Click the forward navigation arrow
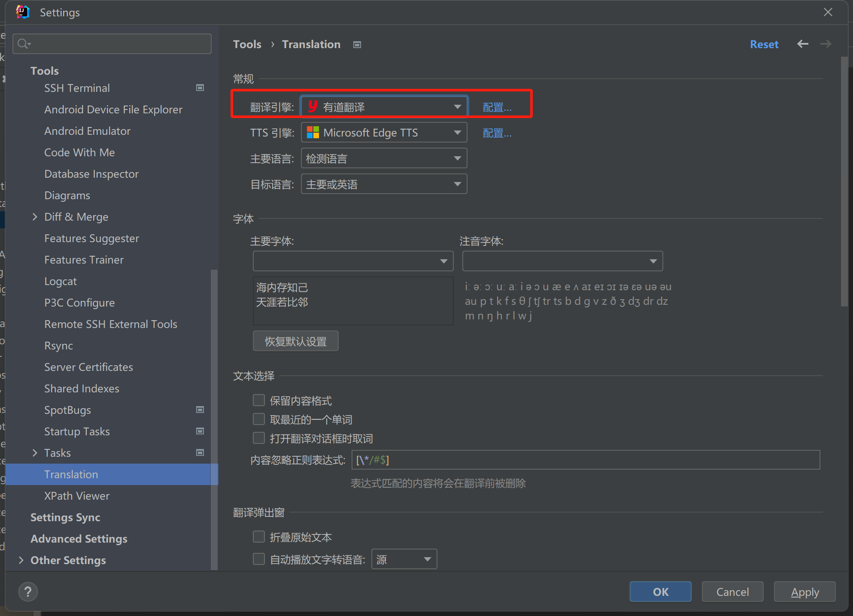The width and height of the screenshot is (853, 616). [x=826, y=44]
